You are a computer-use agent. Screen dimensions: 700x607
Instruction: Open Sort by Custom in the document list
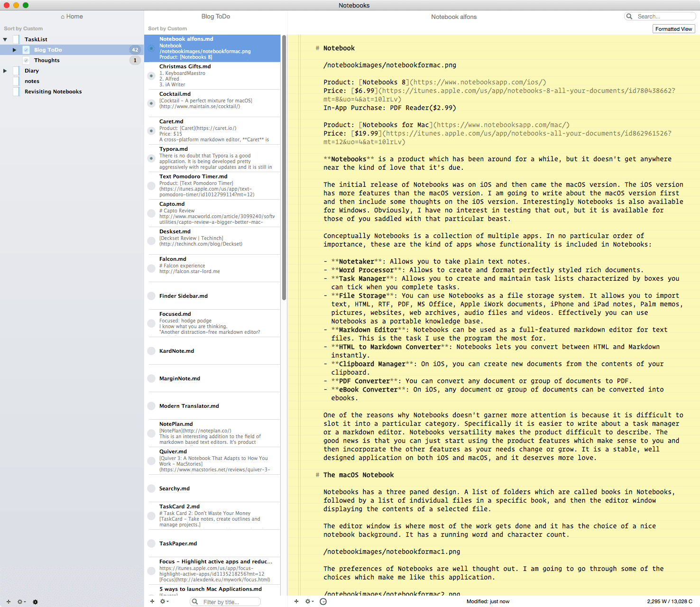(x=167, y=28)
